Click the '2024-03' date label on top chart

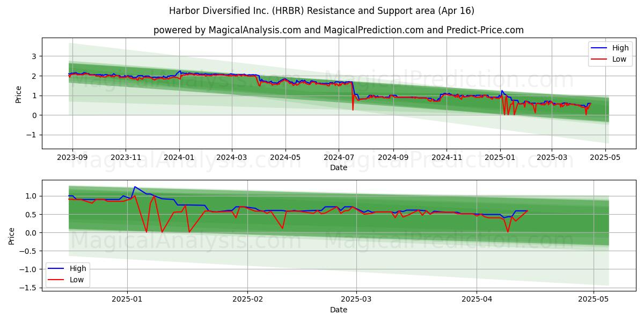coord(232,158)
